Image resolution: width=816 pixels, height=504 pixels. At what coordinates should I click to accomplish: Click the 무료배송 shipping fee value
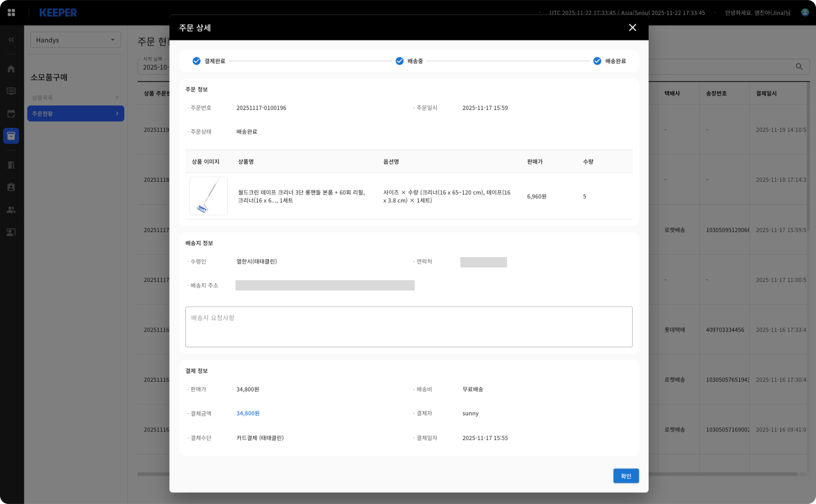click(473, 389)
